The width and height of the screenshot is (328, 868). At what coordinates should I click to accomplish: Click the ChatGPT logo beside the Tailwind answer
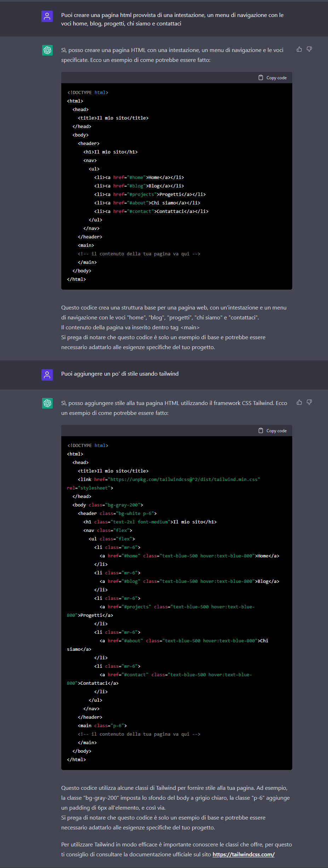47,403
